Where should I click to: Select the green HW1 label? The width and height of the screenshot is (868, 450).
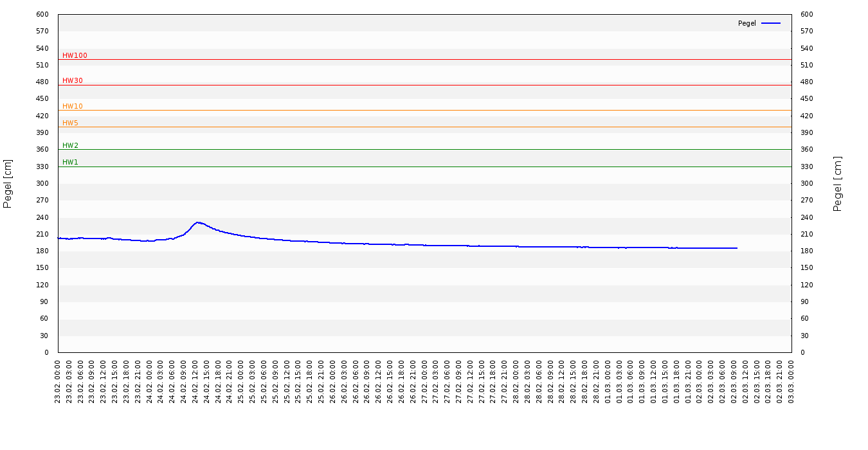click(x=70, y=162)
